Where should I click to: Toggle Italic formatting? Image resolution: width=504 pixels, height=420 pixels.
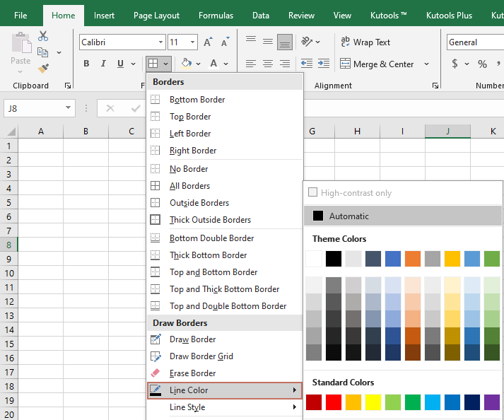coord(104,64)
